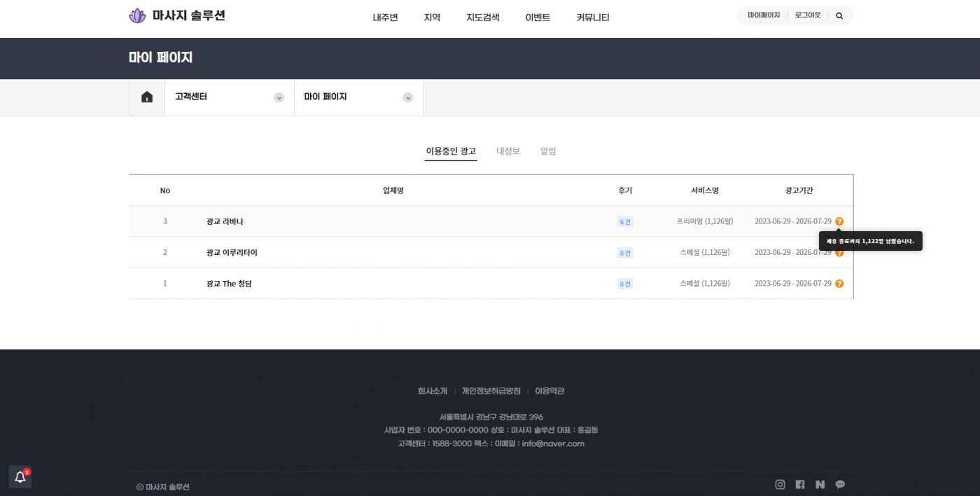Switch to the 알림 tab
The height and width of the screenshot is (496, 980).
coord(548,151)
